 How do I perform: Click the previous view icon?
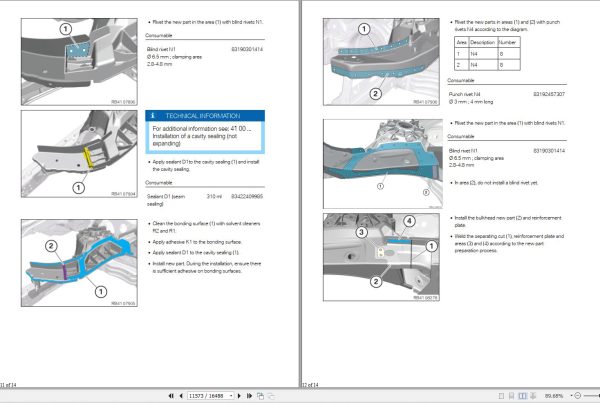pos(261,396)
